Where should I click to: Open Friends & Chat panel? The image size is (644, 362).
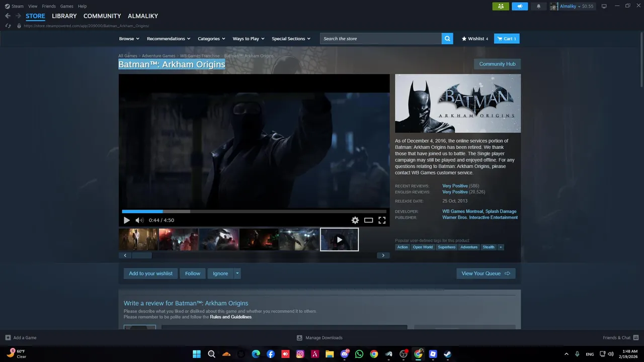point(621,337)
